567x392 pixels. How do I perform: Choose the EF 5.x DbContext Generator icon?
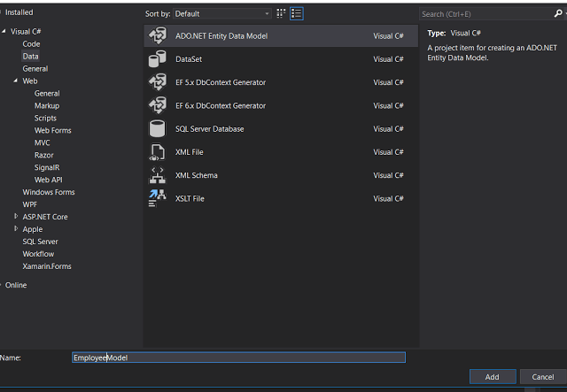[158, 82]
